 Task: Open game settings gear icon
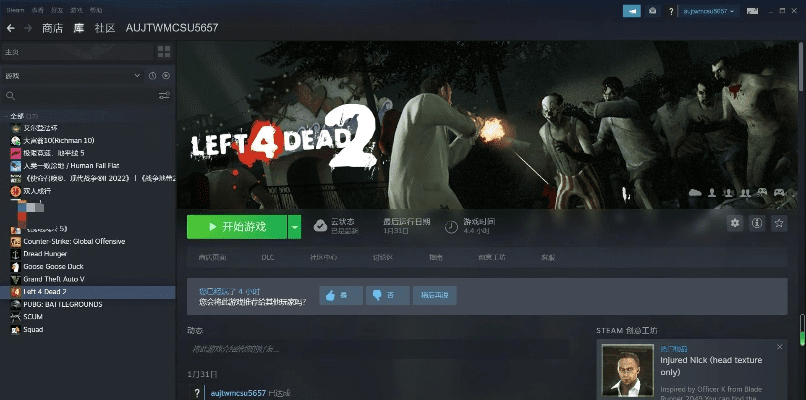(735, 223)
